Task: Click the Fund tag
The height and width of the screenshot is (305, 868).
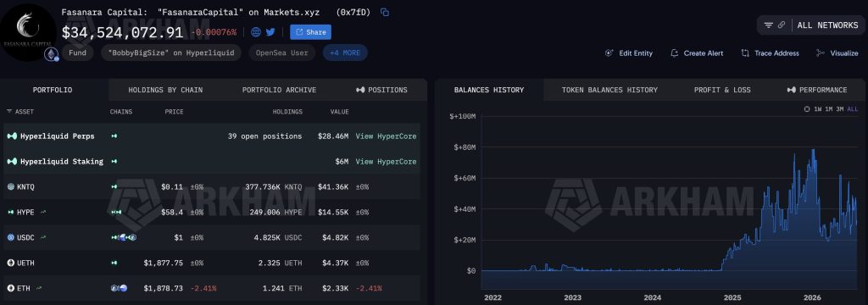Action: (x=77, y=53)
